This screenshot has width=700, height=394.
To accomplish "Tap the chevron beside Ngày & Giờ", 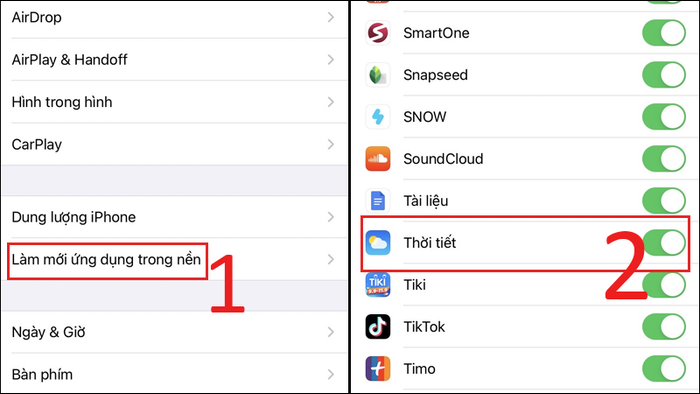I will click(x=331, y=332).
